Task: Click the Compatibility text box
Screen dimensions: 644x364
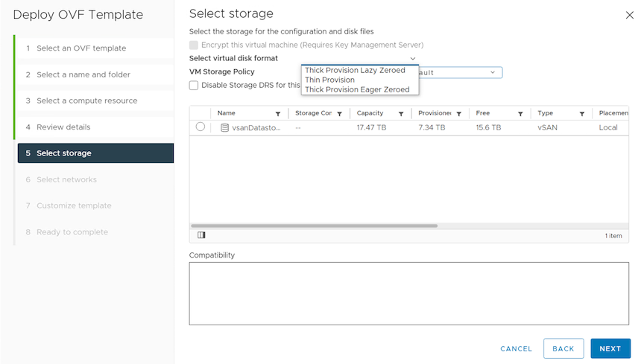Action: pyautogui.click(x=408, y=294)
